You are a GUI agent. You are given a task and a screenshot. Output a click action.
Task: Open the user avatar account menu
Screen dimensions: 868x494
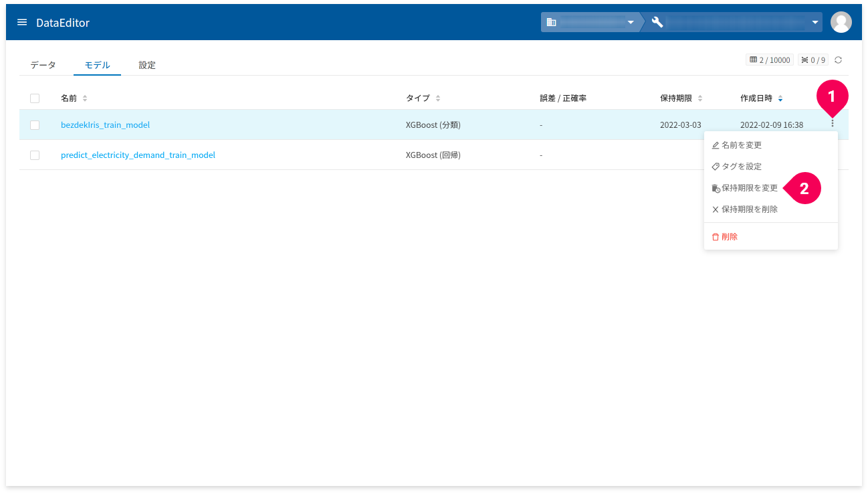pyautogui.click(x=841, y=22)
